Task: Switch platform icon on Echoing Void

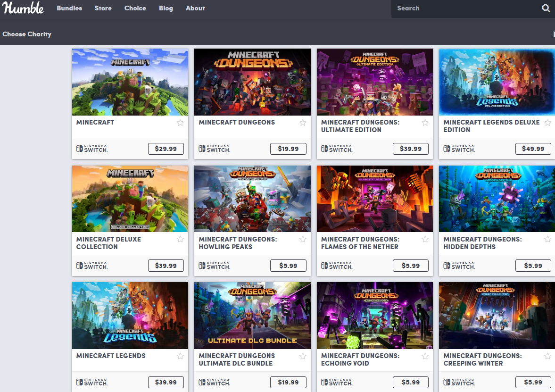Action: (337, 382)
